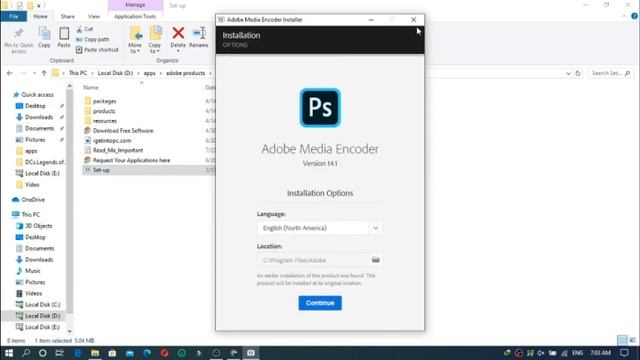
Task: Open the Application Tools tab
Action: [135, 16]
